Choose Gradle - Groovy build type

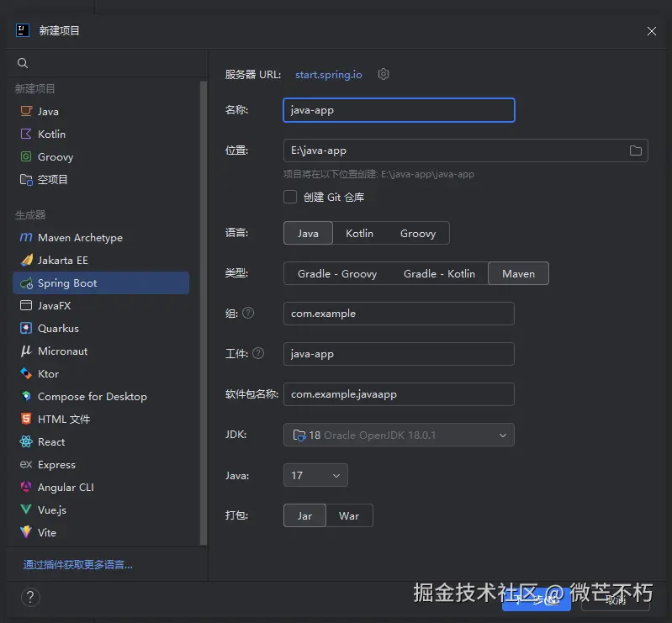[337, 274]
